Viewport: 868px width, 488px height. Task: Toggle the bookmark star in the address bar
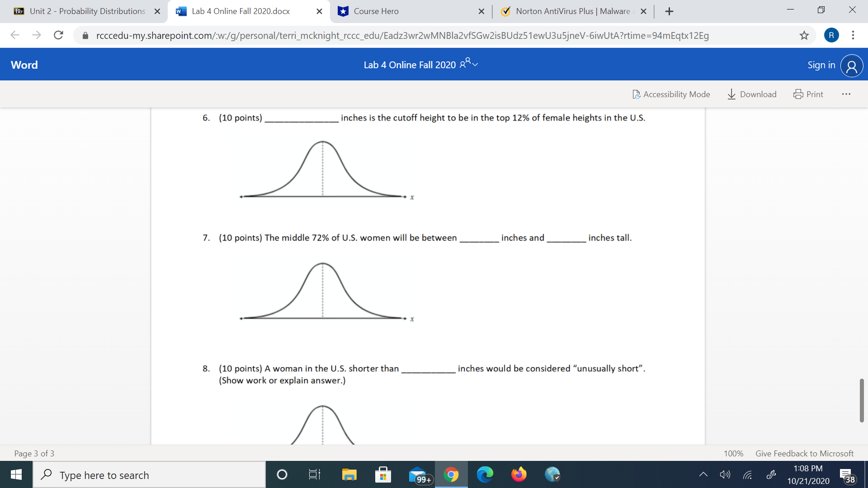804,35
